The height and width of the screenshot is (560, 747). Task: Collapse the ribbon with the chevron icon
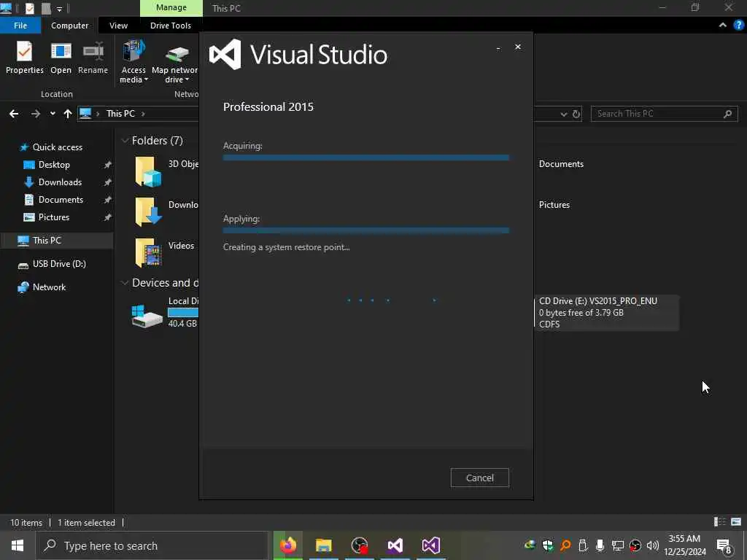(x=722, y=26)
